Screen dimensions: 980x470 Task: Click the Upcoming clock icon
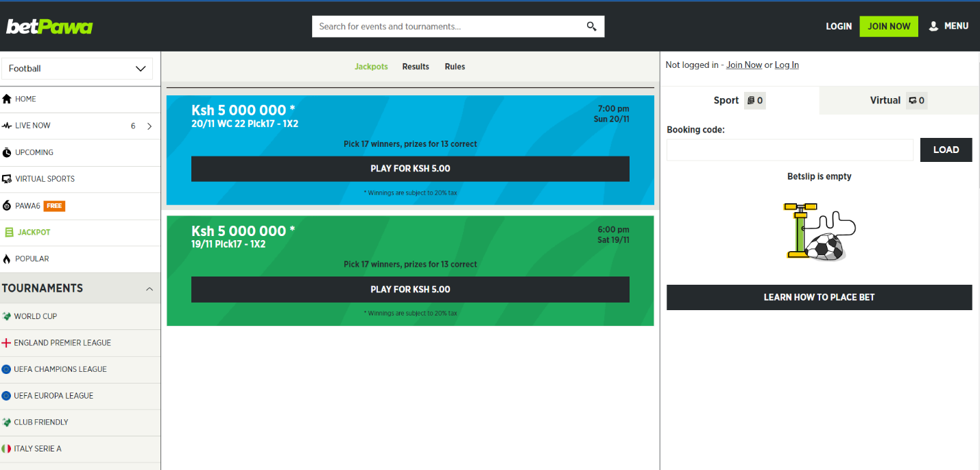point(7,152)
